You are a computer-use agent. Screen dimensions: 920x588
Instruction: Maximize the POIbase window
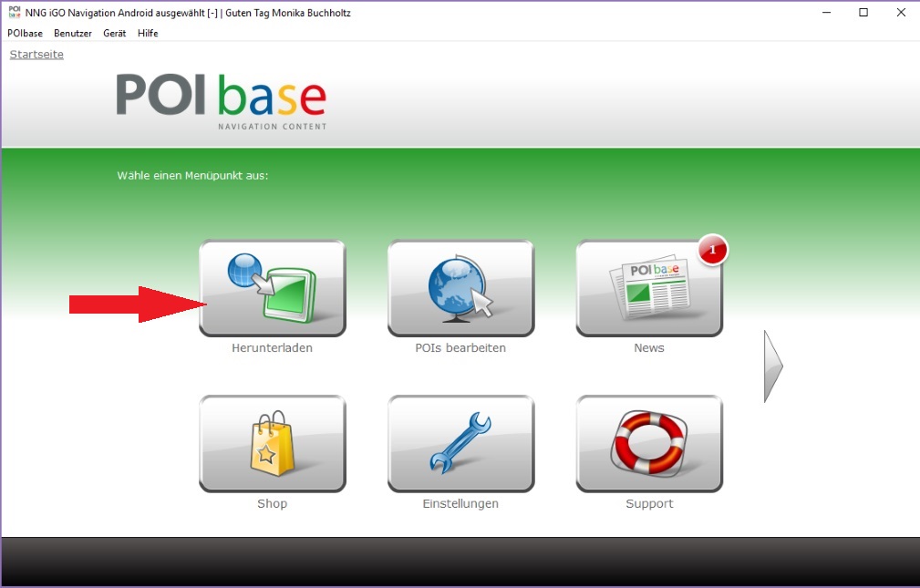863,13
